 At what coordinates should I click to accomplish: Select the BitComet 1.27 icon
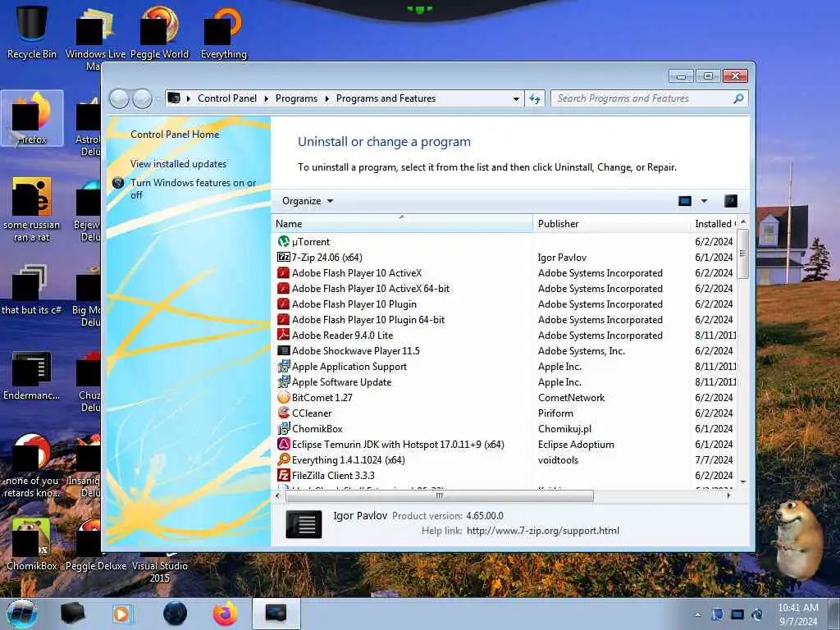coord(283,398)
